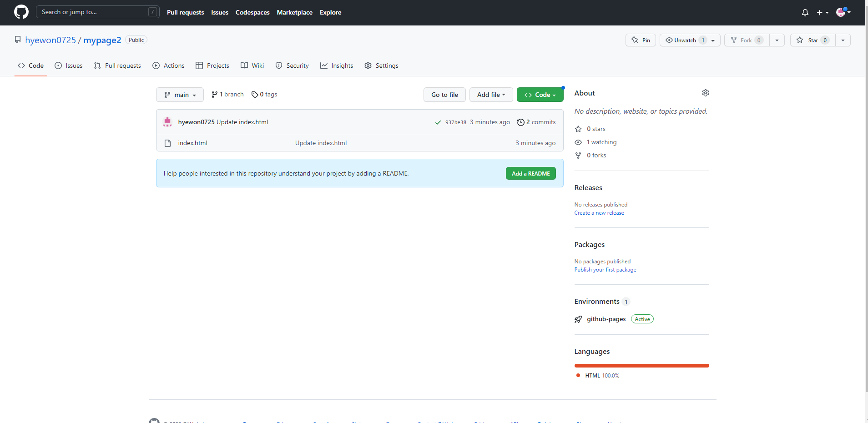Pin this repository

coord(641,40)
